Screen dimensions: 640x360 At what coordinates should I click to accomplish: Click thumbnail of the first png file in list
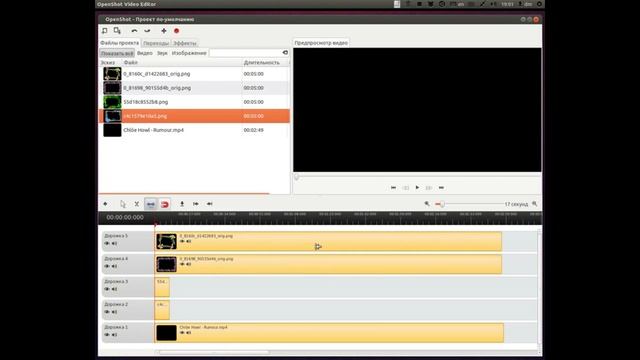[x=112, y=74]
